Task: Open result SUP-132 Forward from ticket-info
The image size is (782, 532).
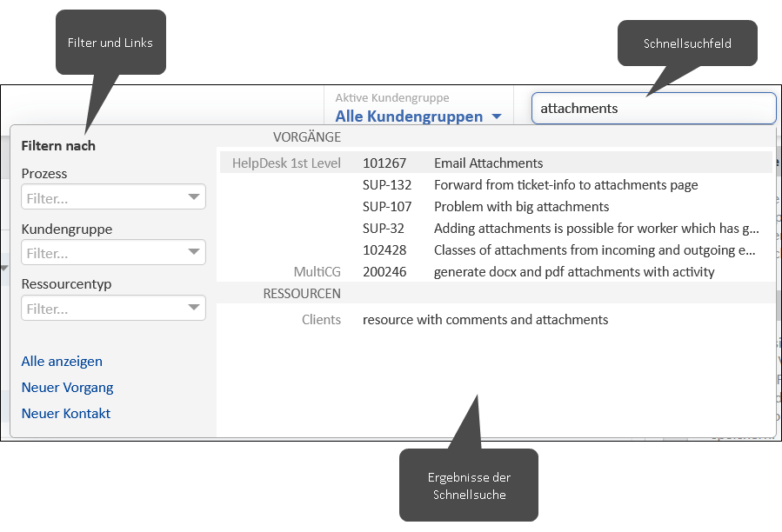Action: (x=496, y=185)
